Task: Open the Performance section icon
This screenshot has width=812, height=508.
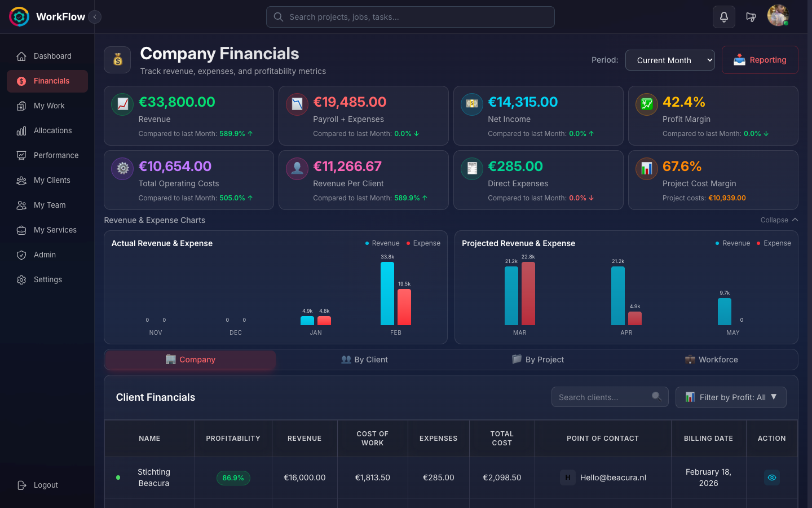Action: (x=20, y=155)
